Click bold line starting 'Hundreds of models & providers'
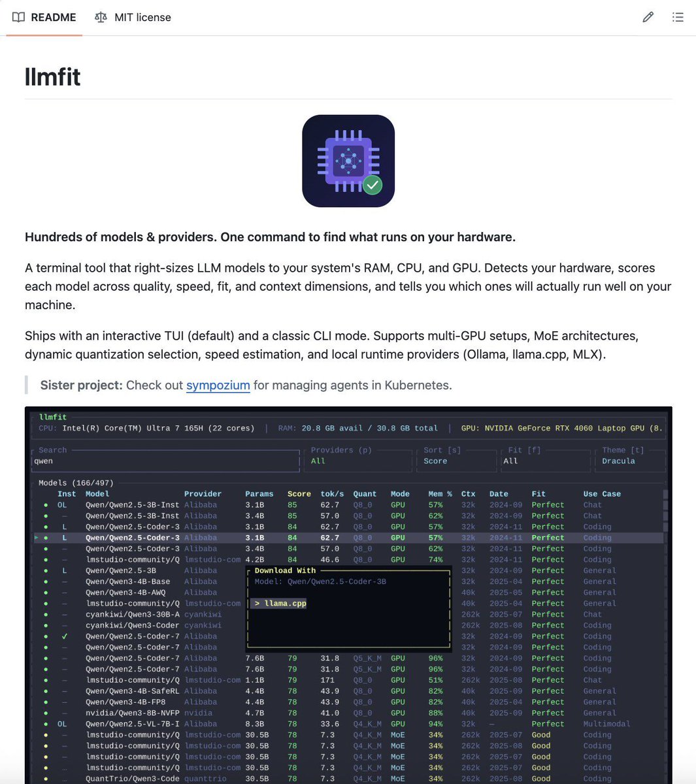The image size is (696, 784). [270, 237]
